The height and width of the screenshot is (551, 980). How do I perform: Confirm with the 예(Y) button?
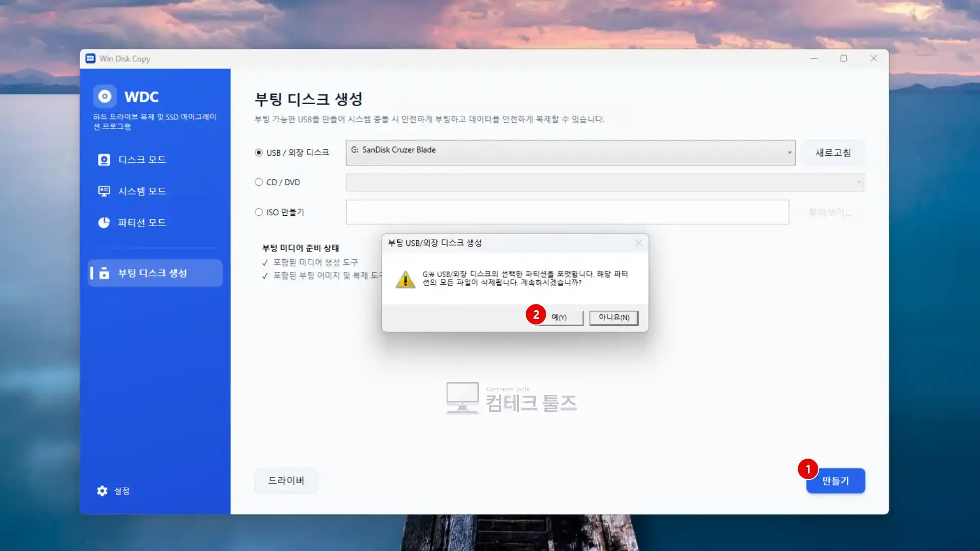[559, 317]
